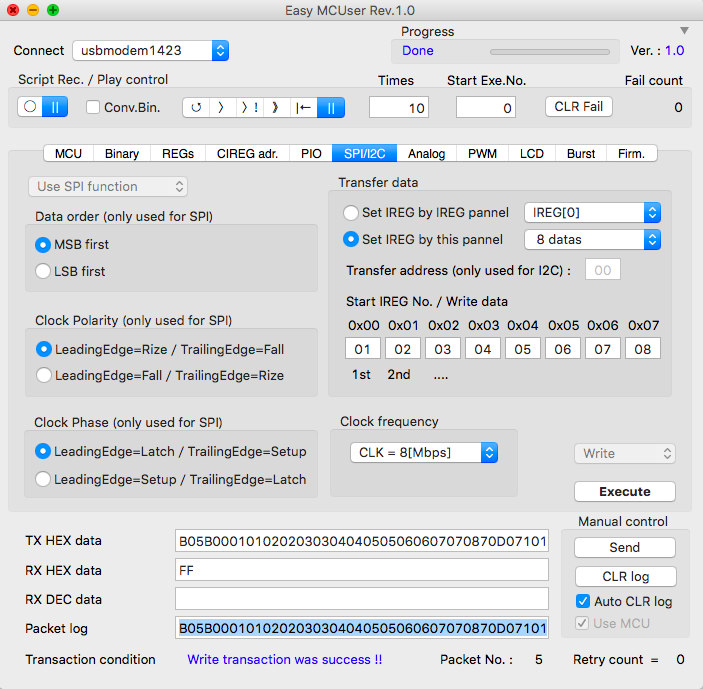Toggle the Conv.Bin. checkbox
The image size is (703, 689).
93,107
